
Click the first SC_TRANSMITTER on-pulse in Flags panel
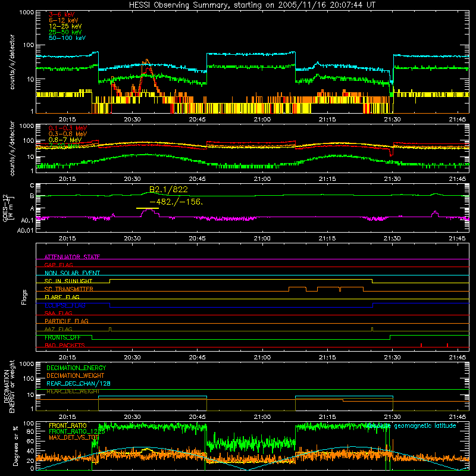(x=297, y=289)
